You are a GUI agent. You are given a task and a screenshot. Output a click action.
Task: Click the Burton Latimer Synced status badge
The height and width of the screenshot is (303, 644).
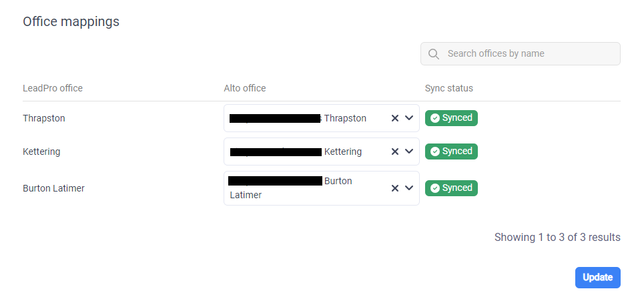click(x=452, y=188)
